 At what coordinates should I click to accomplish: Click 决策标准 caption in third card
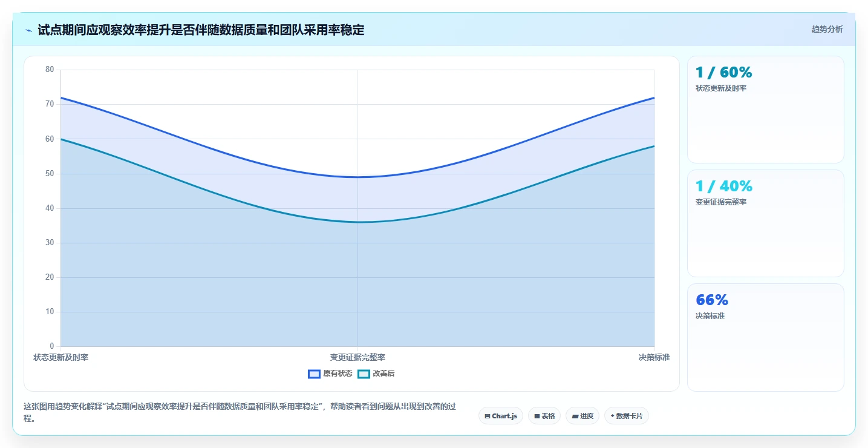pyautogui.click(x=710, y=316)
